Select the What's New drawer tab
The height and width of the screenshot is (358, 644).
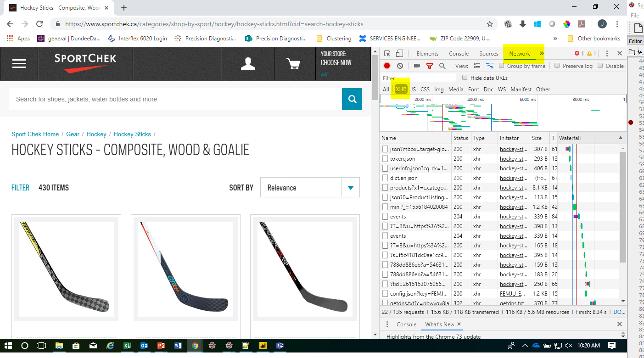pos(440,324)
